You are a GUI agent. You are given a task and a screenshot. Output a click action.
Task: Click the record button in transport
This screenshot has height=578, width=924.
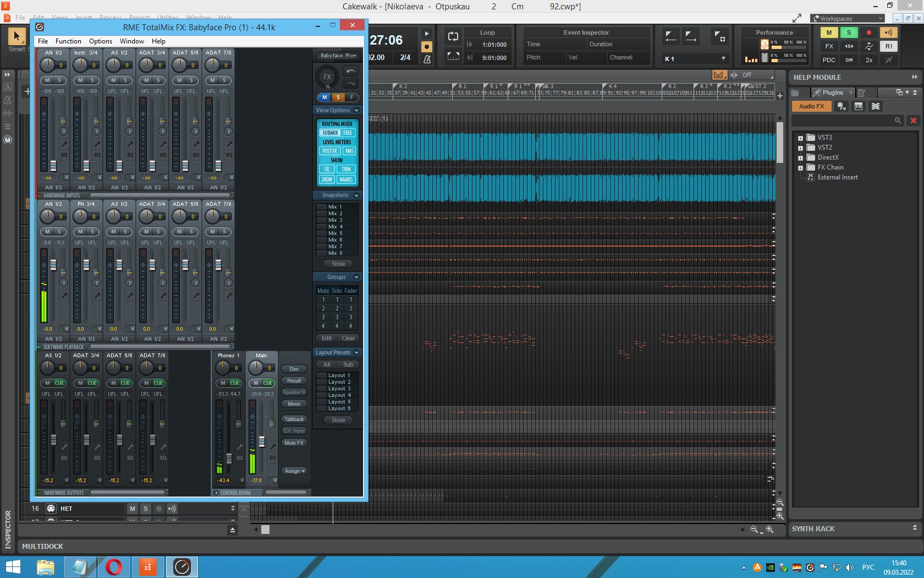tap(427, 47)
